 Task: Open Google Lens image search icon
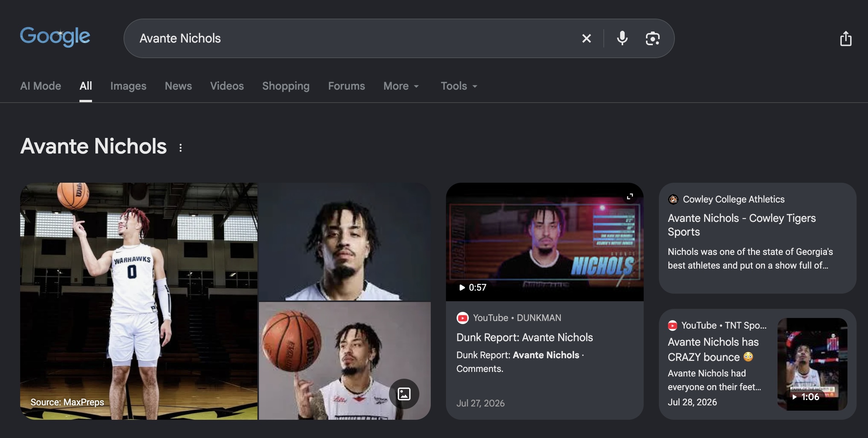pyautogui.click(x=652, y=38)
